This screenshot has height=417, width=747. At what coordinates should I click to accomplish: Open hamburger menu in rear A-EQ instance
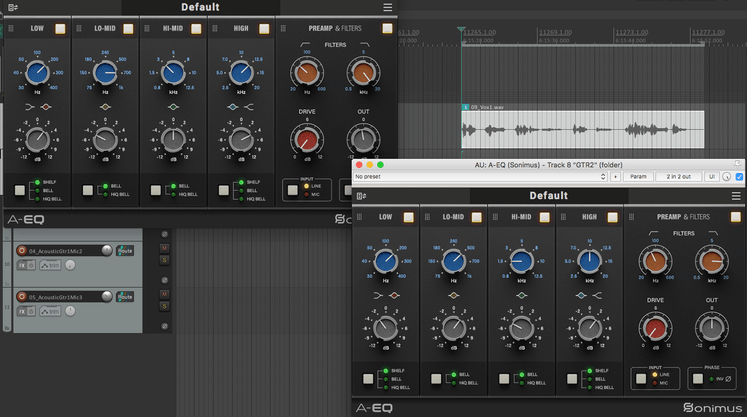point(387,7)
